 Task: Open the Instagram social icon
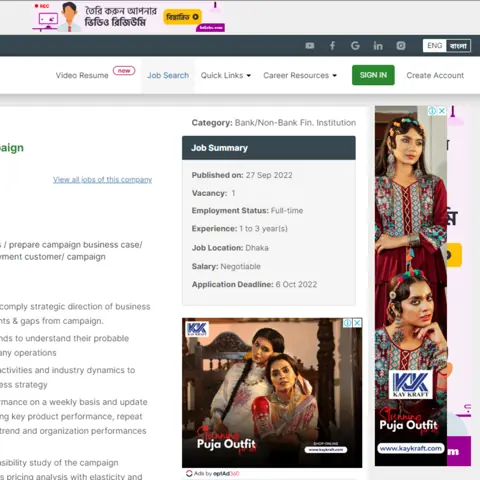coord(401,46)
